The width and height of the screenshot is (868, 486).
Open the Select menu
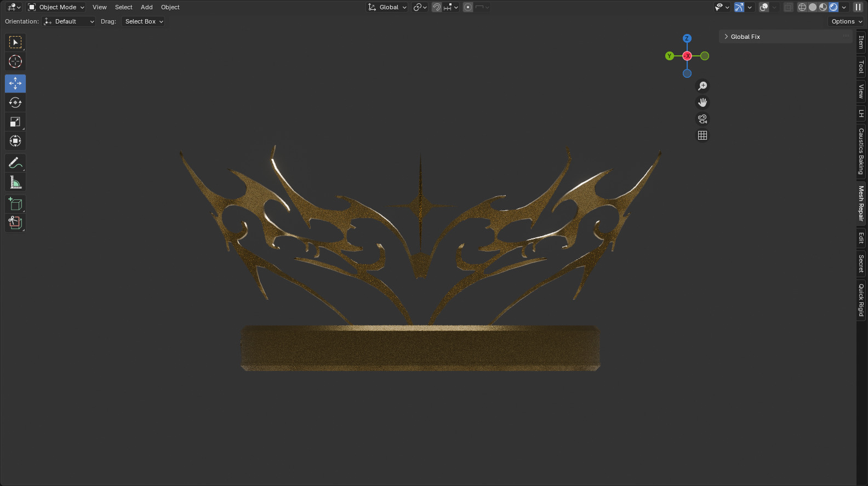click(124, 7)
